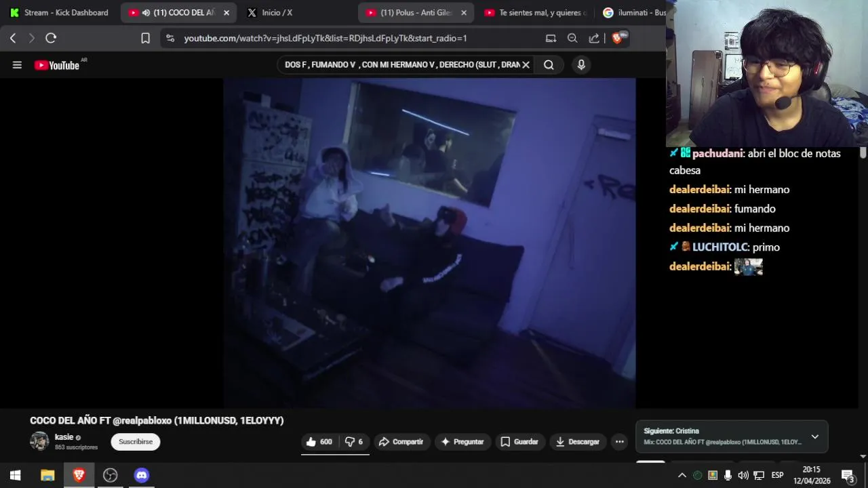Screen dimensions: 868x488
Task: Open more actions three-dot menu
Action: 619,442
